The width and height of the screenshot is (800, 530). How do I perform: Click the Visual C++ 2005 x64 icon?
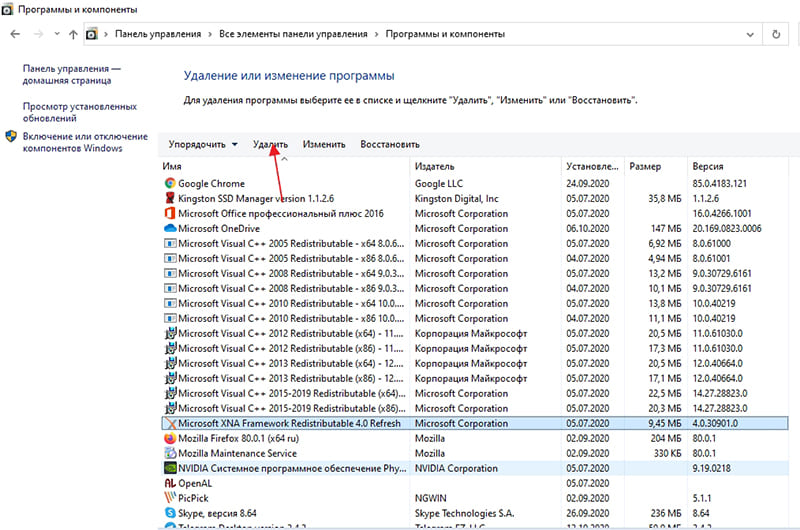(x=170, y=243)
